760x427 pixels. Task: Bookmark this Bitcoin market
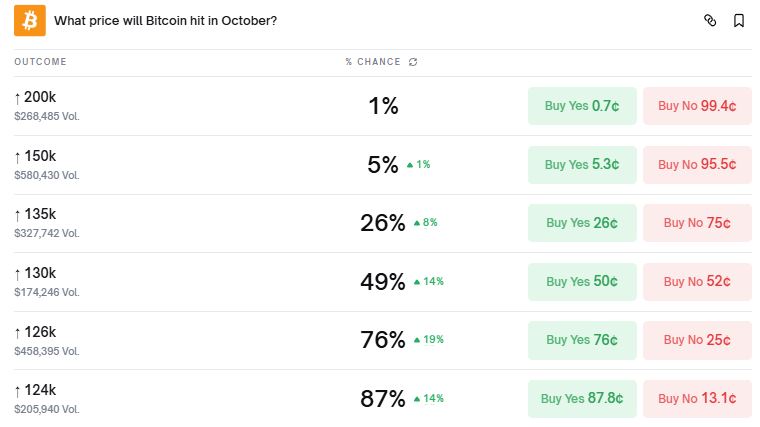[x=738, y=20]
